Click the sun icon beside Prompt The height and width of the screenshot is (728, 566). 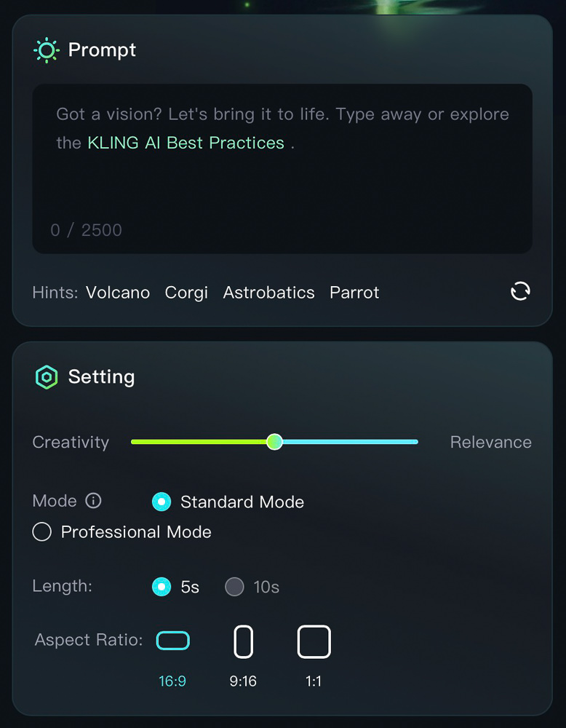(47, 50)
